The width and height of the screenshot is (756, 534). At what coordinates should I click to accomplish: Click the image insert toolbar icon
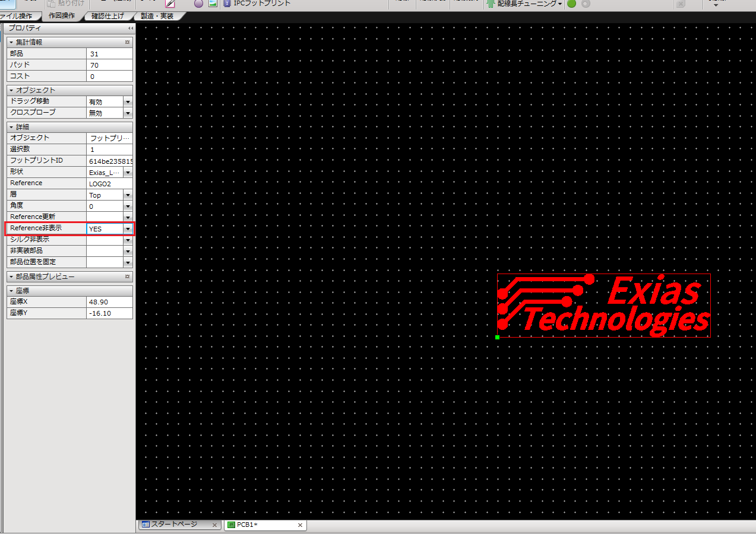[212, 4]
